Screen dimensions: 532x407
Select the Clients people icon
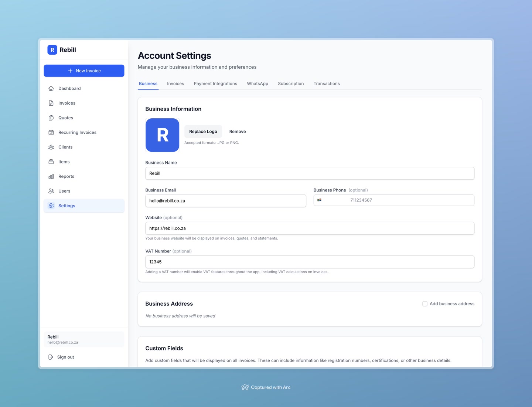pyautogui.click(x=51, y=147)
